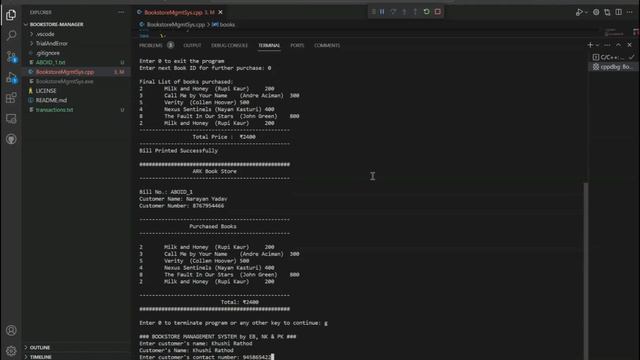Stop the debug session
The image size is (640, 360).
coord(438,12)
